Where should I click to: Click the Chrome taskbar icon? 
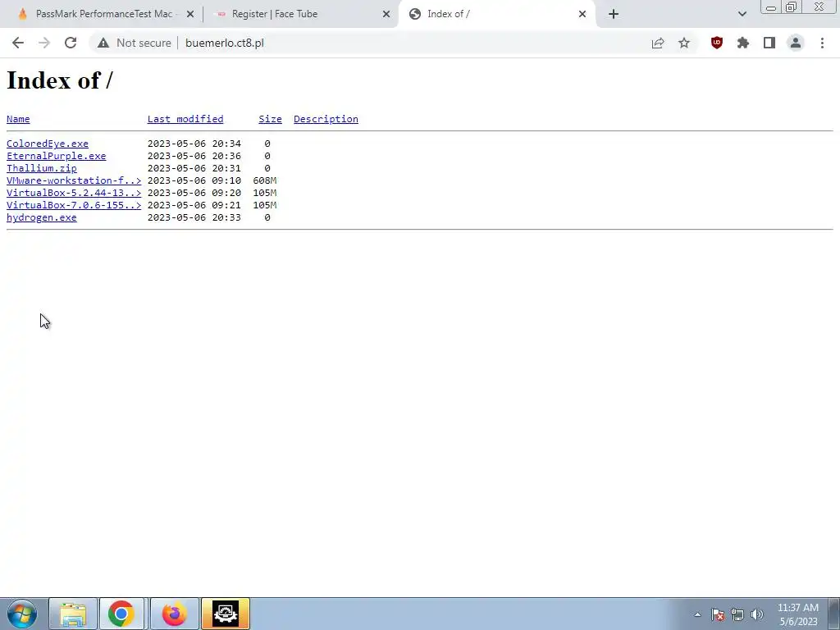(121, 614)
